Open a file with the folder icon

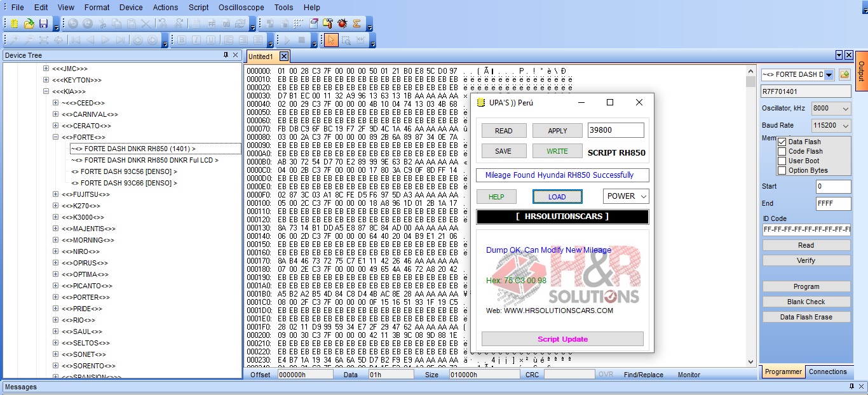29,23
